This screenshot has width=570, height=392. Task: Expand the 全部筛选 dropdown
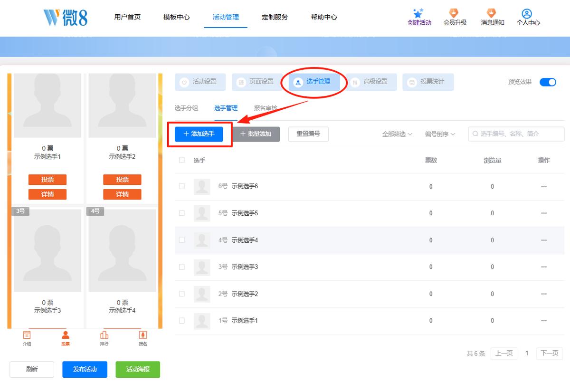click(x=397, y=134)
